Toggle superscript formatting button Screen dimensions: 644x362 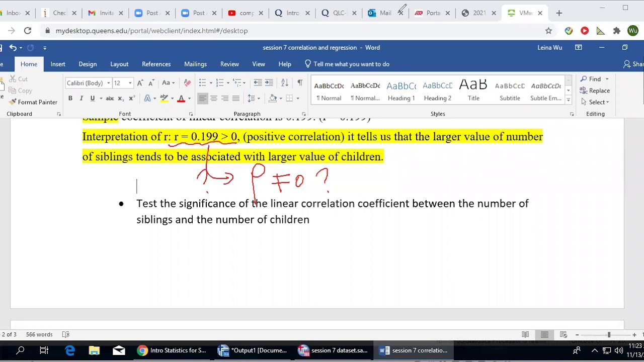click(x=132, y=98)
